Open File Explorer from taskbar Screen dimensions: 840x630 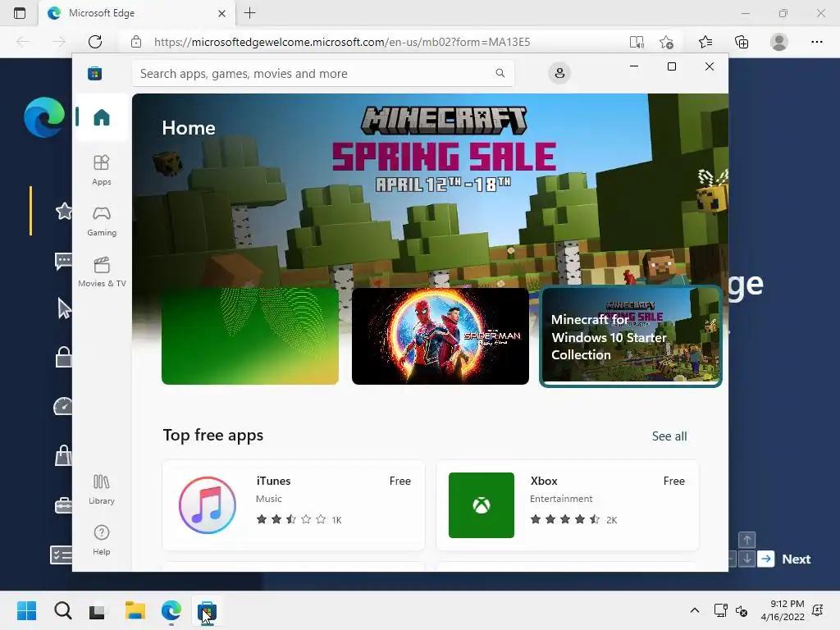tap(135, 610)
